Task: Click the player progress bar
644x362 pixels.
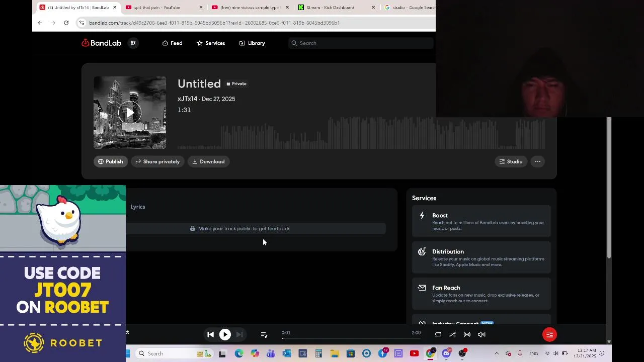Action: [x=351, y=338]
